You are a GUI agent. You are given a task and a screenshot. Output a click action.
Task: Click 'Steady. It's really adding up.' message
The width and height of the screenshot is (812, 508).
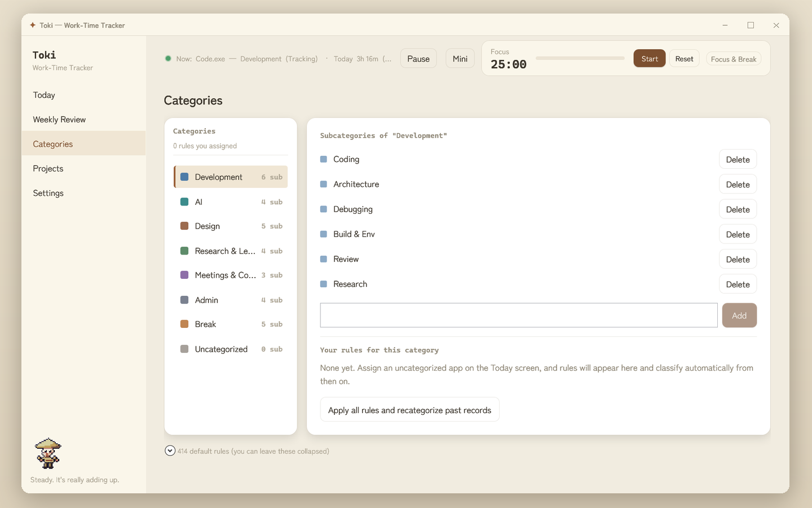(x=74, y=480)
